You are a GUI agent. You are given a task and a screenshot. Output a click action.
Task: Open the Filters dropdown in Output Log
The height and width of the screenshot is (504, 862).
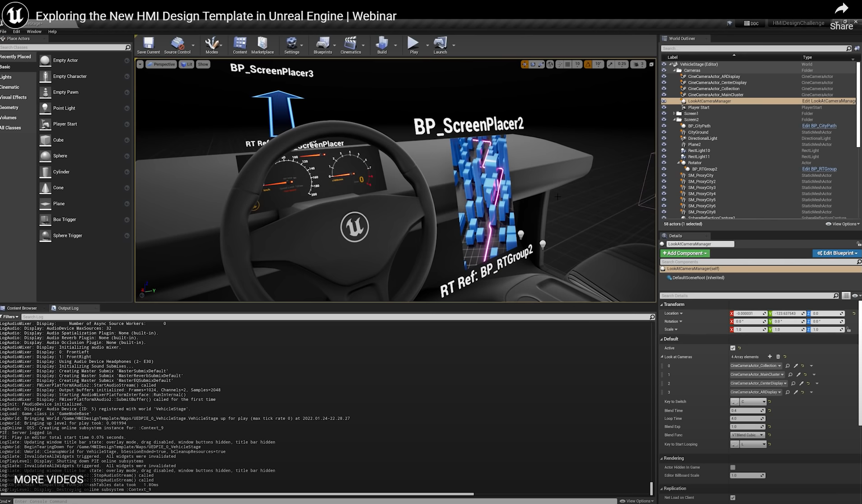pyautogui.click(x=9, y=317)
